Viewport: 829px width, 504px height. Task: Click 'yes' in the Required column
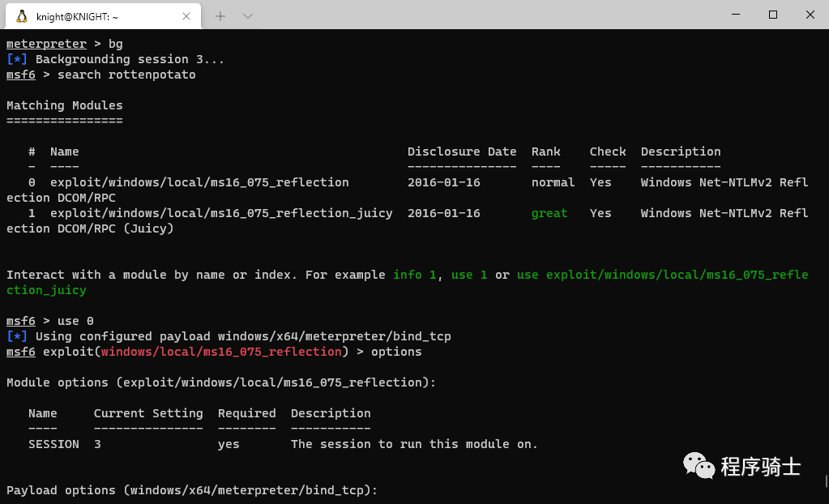point(229,444)
